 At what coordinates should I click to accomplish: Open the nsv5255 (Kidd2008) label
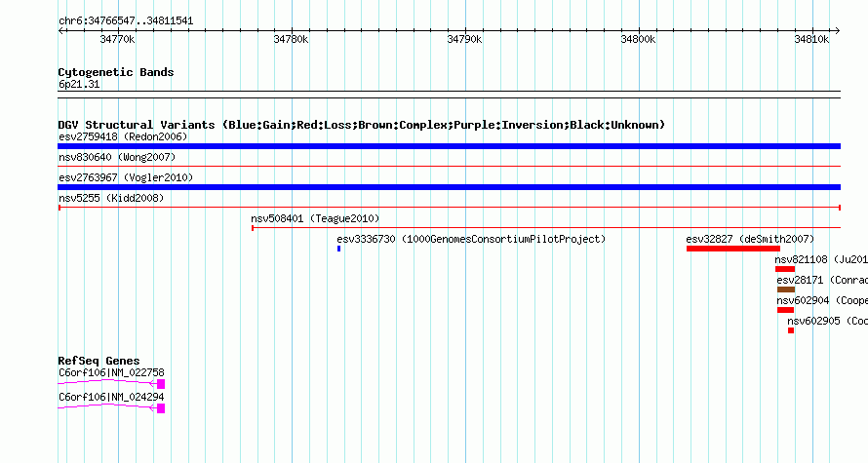[111, 198]
